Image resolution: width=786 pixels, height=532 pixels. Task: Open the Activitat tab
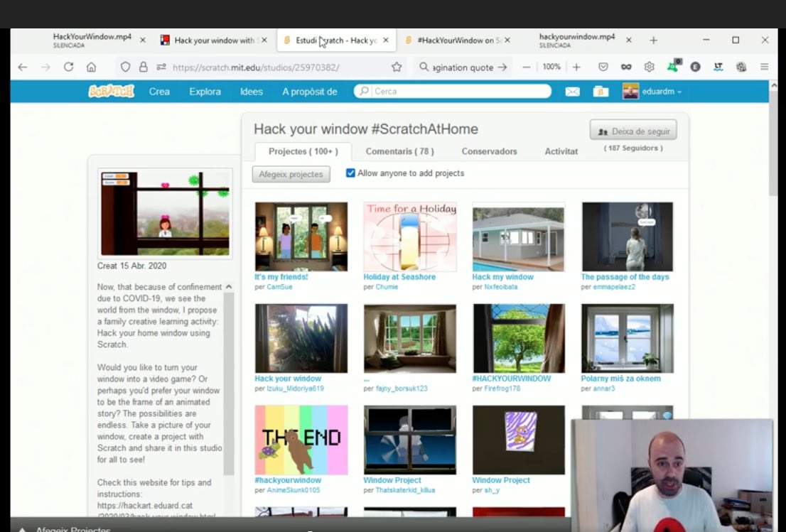[561, 151]
